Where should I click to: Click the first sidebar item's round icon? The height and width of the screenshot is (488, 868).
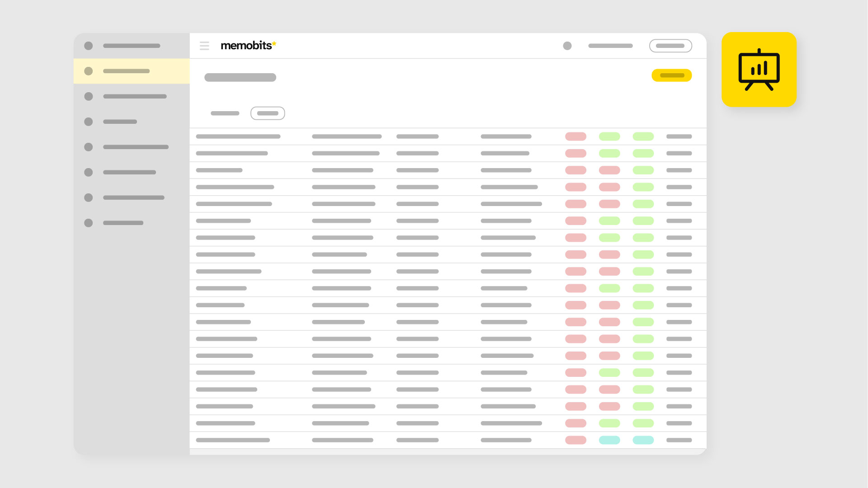click(x=89, y=46)
